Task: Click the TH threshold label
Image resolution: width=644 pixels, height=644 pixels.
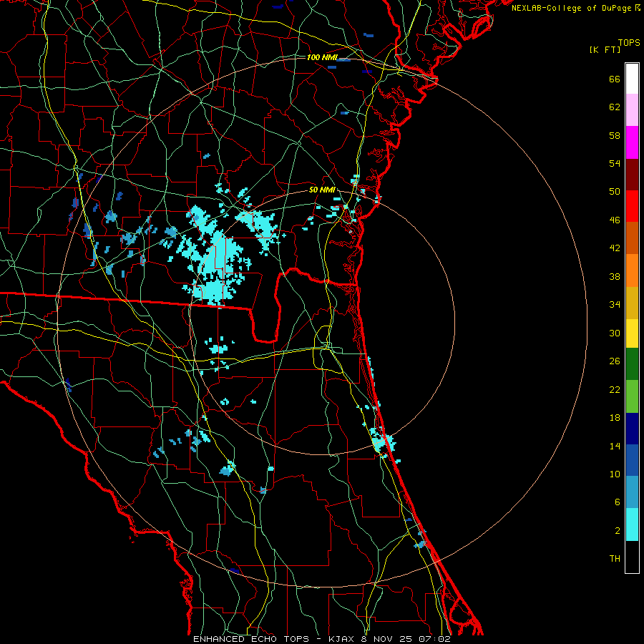Action: [615, 558]
